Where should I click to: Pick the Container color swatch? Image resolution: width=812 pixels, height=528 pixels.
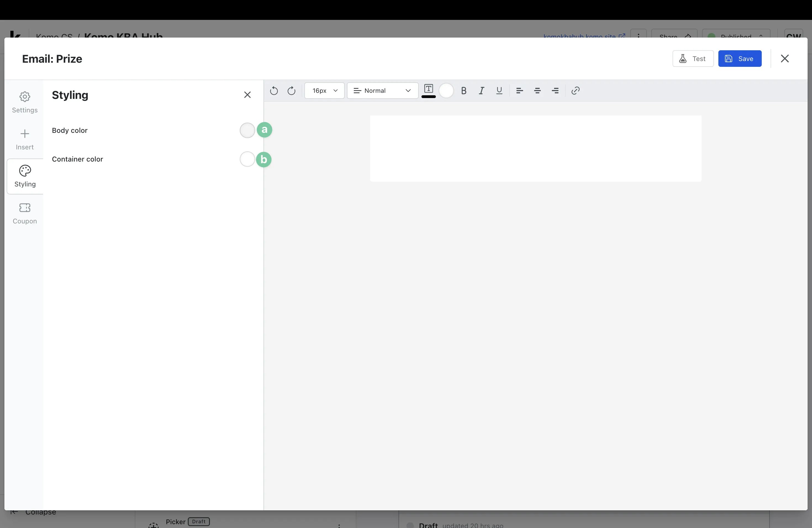pyautogui.click(x=247, y=159)
